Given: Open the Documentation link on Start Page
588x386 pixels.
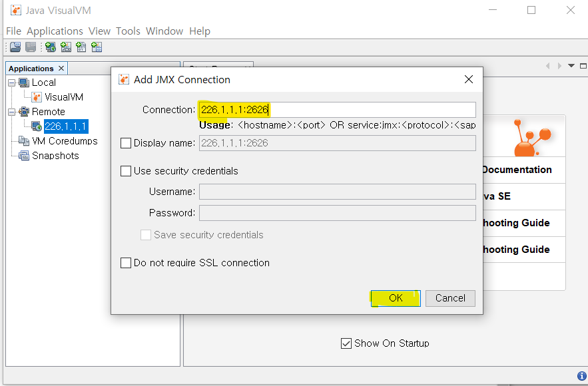Looking at the screenshot, I should tap(517, 170).
